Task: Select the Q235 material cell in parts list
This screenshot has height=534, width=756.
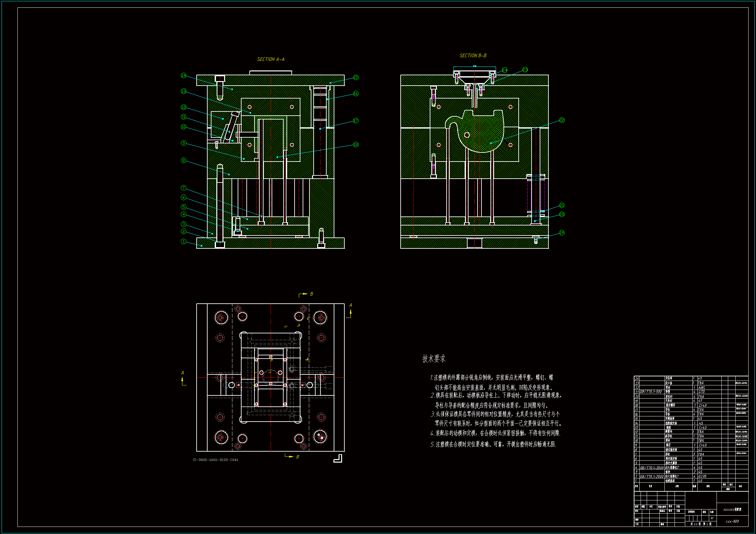Action: [702, 476]
